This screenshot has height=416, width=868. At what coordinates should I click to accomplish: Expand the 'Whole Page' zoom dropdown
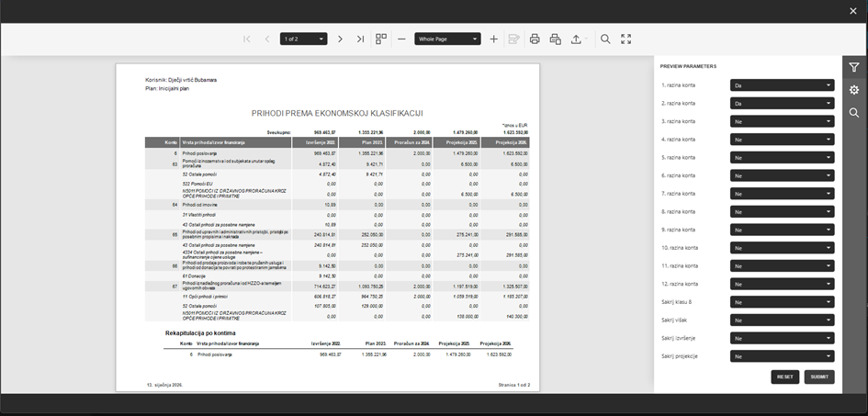(447, 39)
